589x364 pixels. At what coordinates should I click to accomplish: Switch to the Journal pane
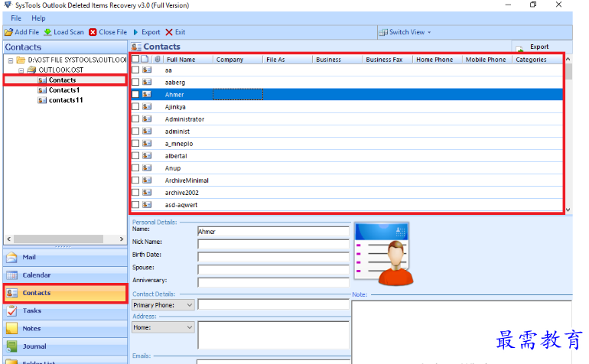click(x=65, y=346)
